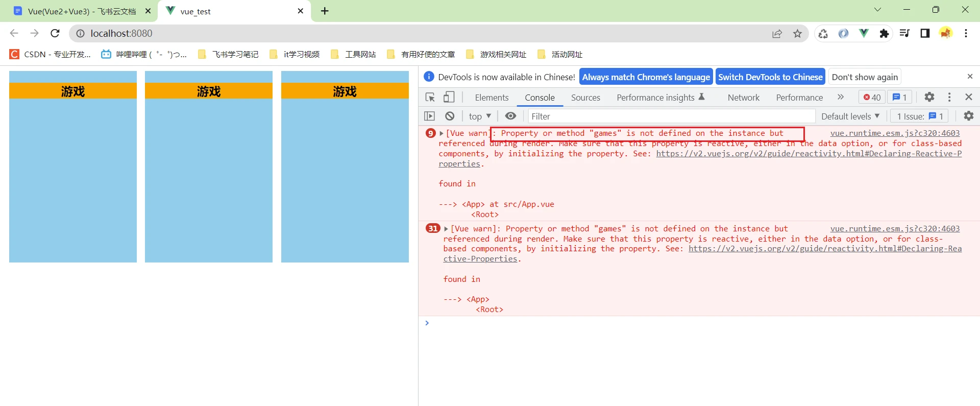Open the top JavaScript context dropdown
Viewport: 980px width, 406px height.
click(480, 116)
